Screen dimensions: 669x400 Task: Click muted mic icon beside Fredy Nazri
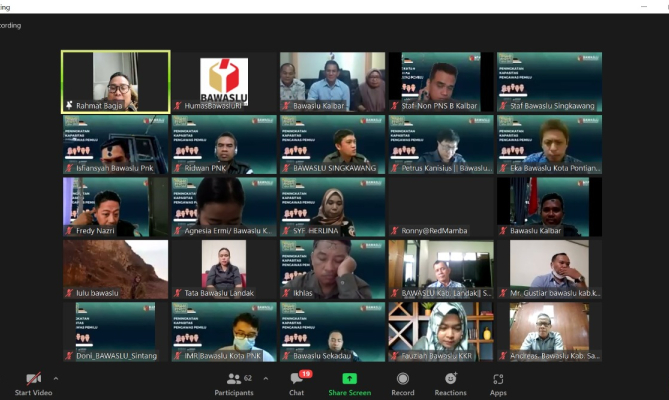tap(70, 231)
